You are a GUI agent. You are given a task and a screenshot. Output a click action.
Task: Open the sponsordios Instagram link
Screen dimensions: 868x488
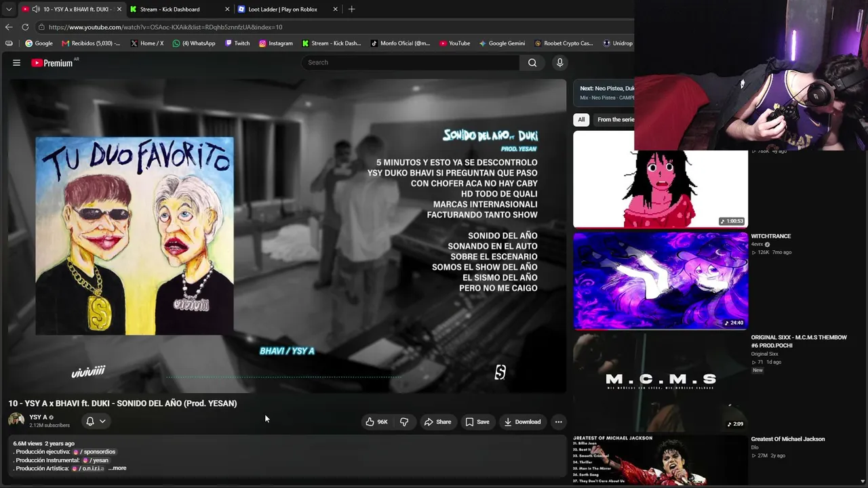(x=94, y=452)
